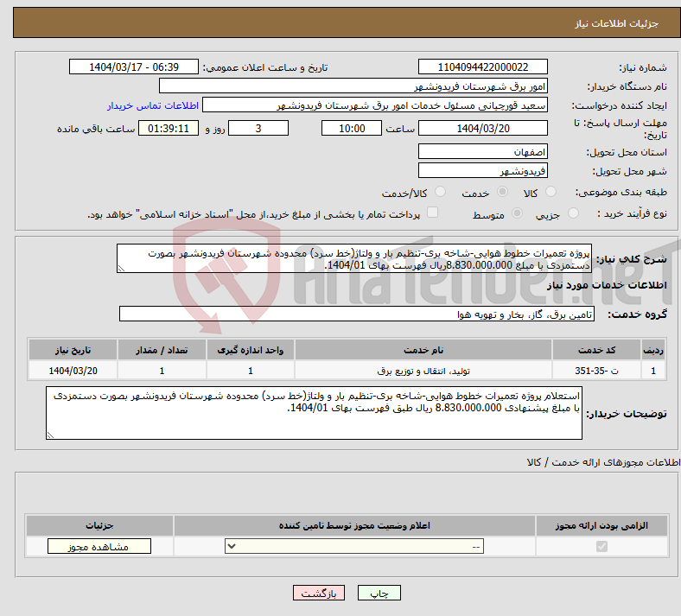The image size is (681, 616).
Task: Click the delivery province field اصفهان
Action: point(482,151)
